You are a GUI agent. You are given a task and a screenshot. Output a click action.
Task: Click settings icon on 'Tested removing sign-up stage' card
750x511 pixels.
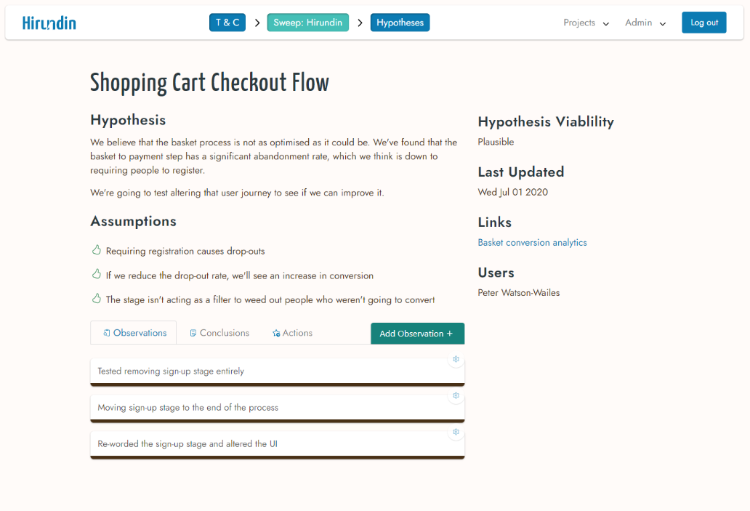coord(456,359)
